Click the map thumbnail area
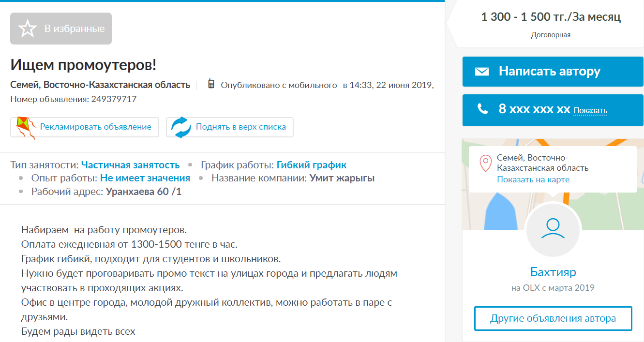This screenshot has height=342, width=644. [553, 184]
